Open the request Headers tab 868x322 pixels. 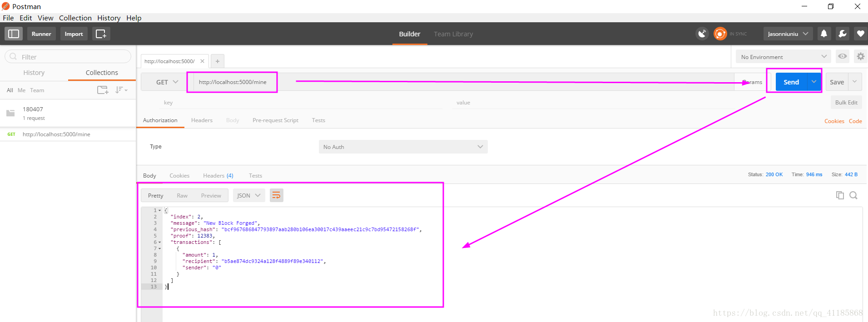click(x=202, y=120)
